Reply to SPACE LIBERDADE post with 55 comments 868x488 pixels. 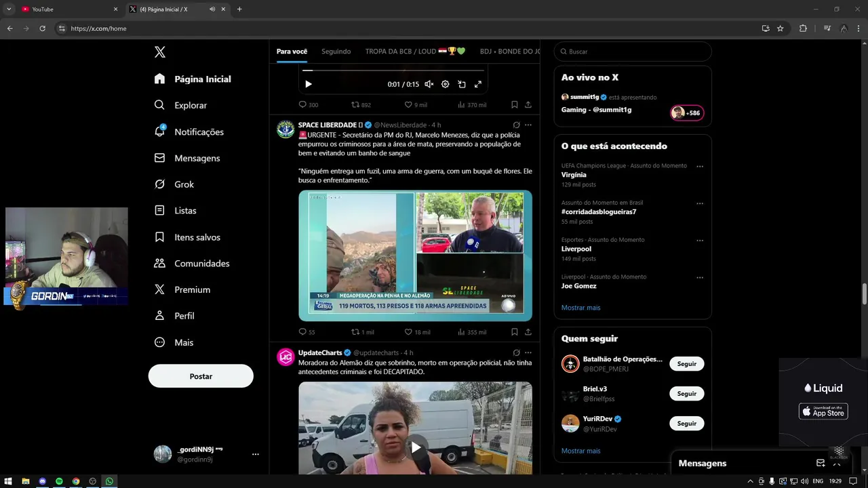pos(307,332)
